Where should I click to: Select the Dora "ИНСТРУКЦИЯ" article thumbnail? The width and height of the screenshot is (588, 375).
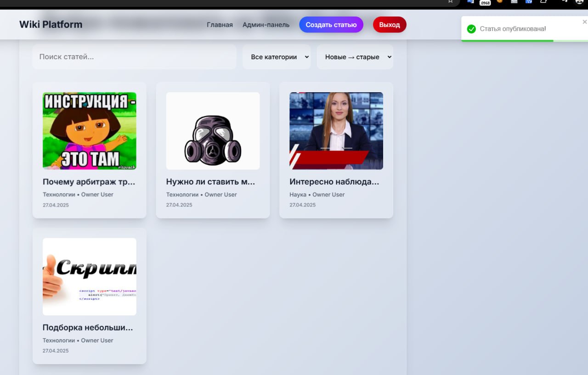[90, 131]
